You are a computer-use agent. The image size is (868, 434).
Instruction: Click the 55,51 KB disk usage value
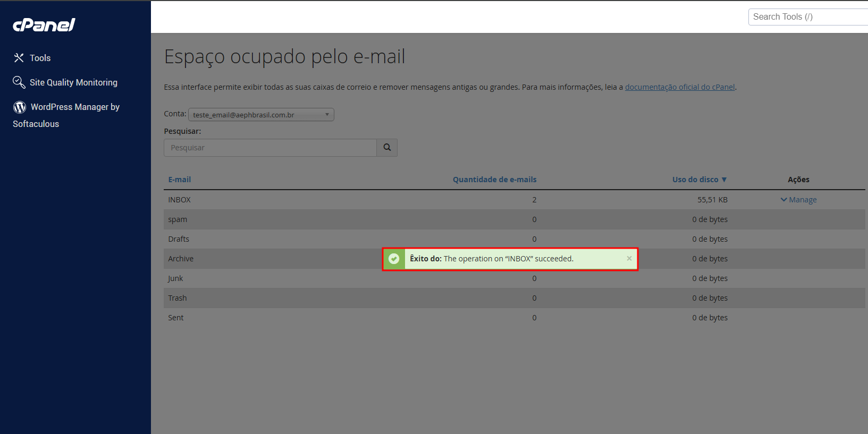[x=712, y=200]
